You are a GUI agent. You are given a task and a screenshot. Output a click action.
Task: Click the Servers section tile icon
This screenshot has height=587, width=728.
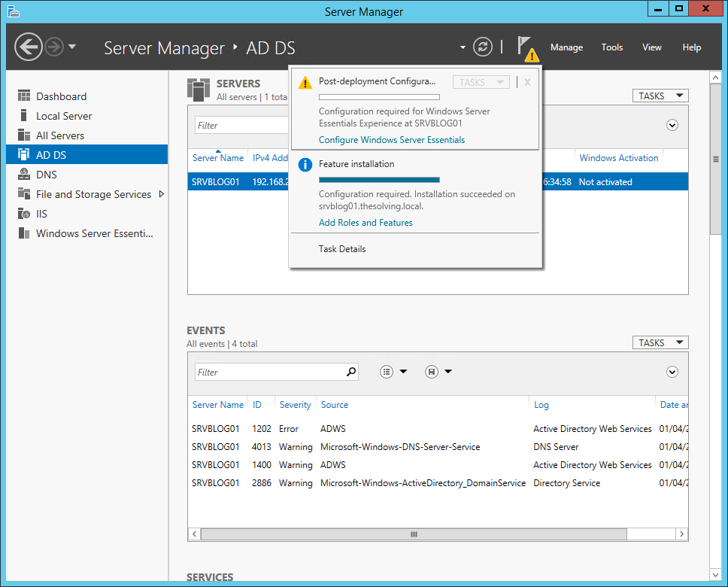199,90
